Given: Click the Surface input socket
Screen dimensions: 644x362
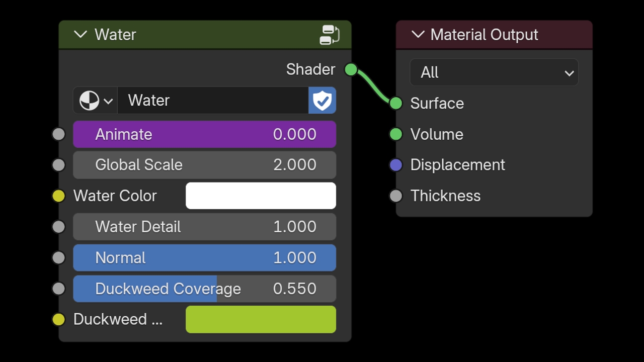Looking at the screenshot, I should point(396,103).
